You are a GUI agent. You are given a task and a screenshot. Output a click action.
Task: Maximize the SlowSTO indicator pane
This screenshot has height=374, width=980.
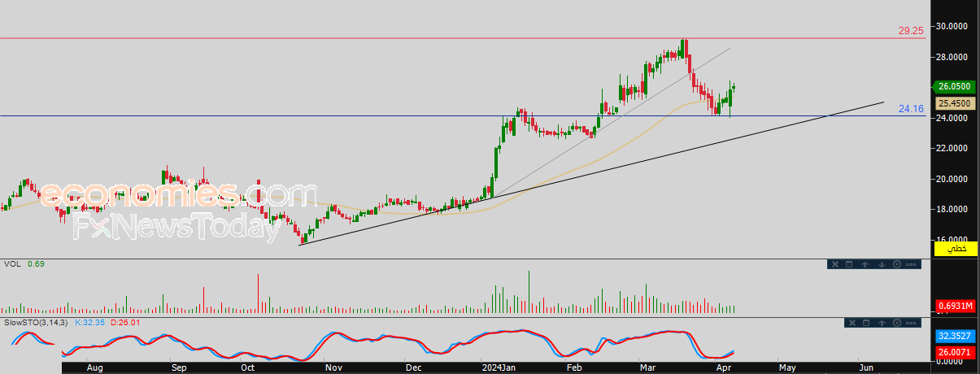[x=866, y=323]
